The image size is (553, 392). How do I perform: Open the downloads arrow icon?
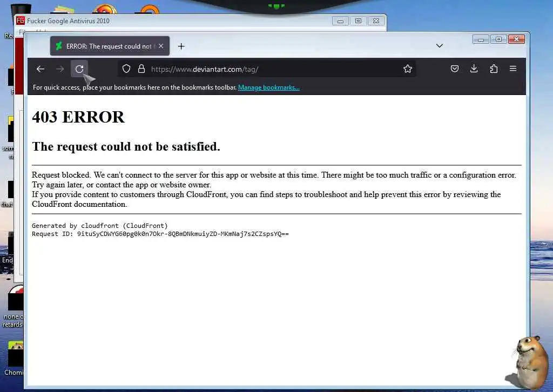point(474,69)
